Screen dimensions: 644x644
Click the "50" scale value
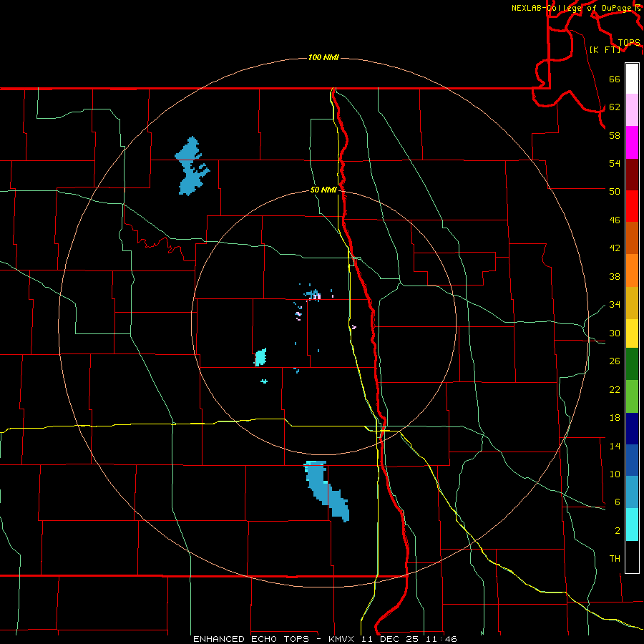(x=615, y=191)
